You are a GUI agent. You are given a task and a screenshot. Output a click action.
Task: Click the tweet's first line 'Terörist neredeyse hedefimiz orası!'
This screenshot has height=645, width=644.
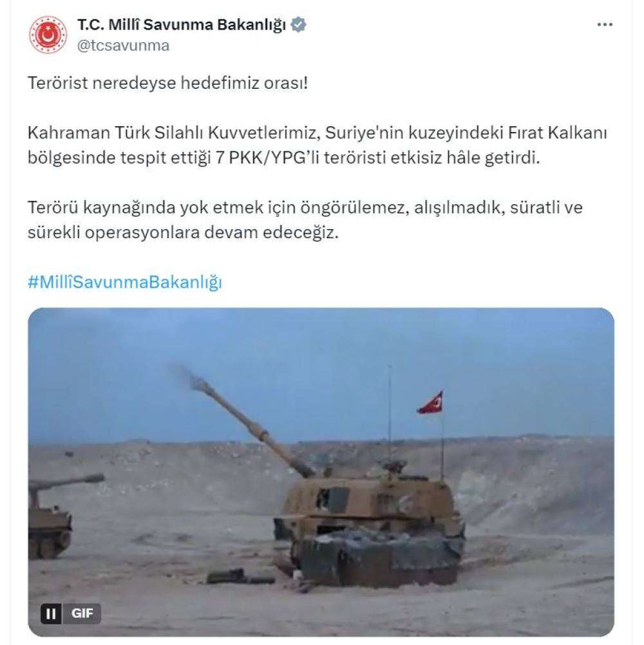pyautogui.click(x=167, y=83)
